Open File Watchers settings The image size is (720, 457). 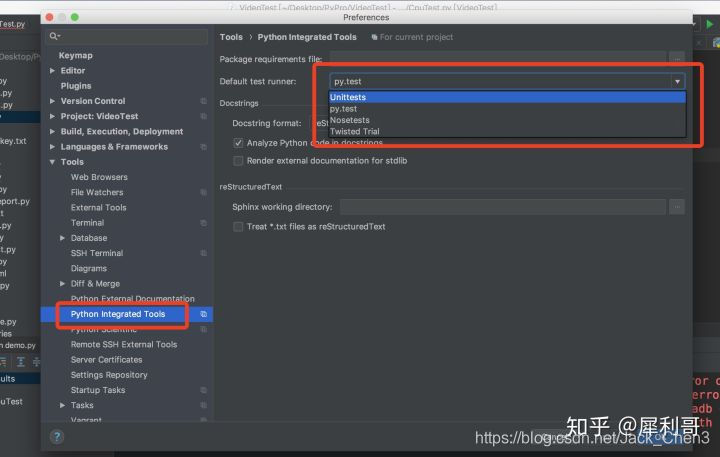(97, 192)
